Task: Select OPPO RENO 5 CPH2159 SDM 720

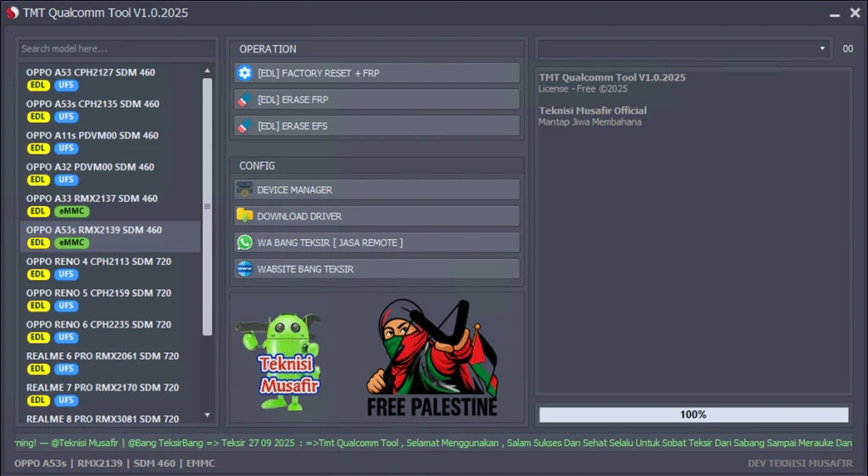Action: 98,293
